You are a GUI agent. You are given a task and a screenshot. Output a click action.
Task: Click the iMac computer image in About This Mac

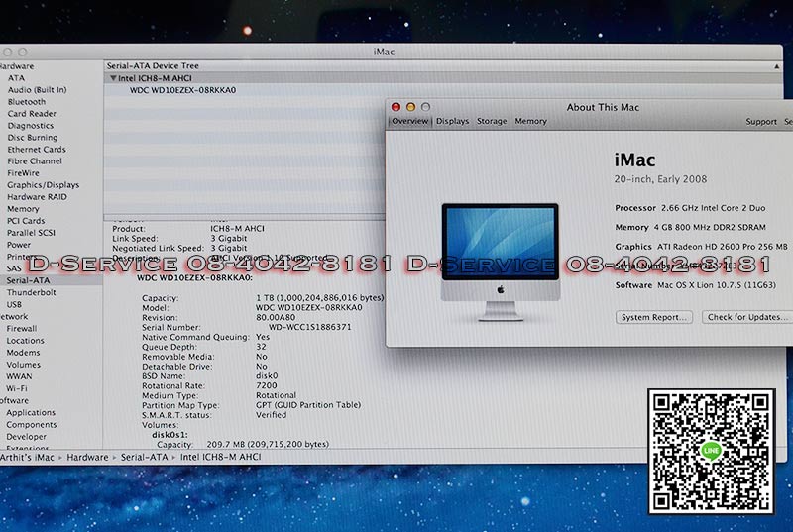501,262
